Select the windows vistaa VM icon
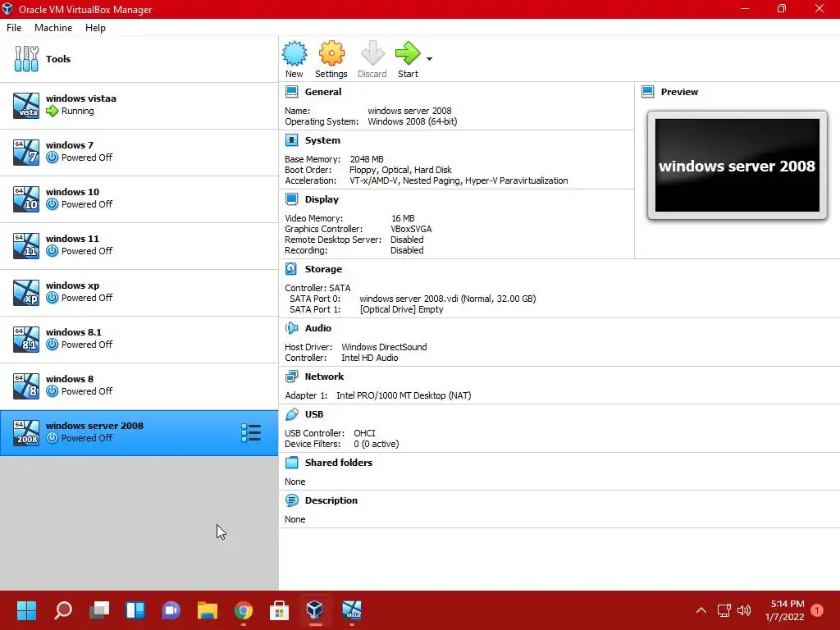This screenshot has width=840, height=630. coord(26,106)
